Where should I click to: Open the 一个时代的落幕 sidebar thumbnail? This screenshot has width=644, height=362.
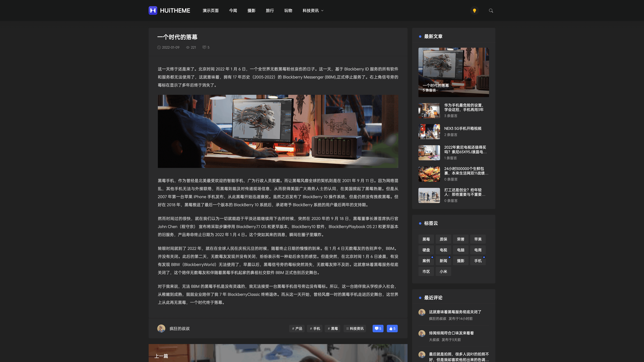[454, 72]
